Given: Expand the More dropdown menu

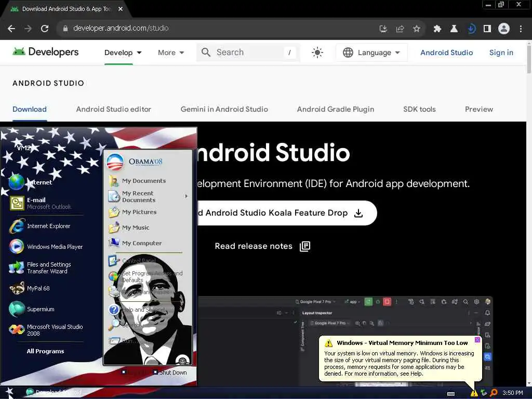Looking at the screenshot, I should (171, 52).
